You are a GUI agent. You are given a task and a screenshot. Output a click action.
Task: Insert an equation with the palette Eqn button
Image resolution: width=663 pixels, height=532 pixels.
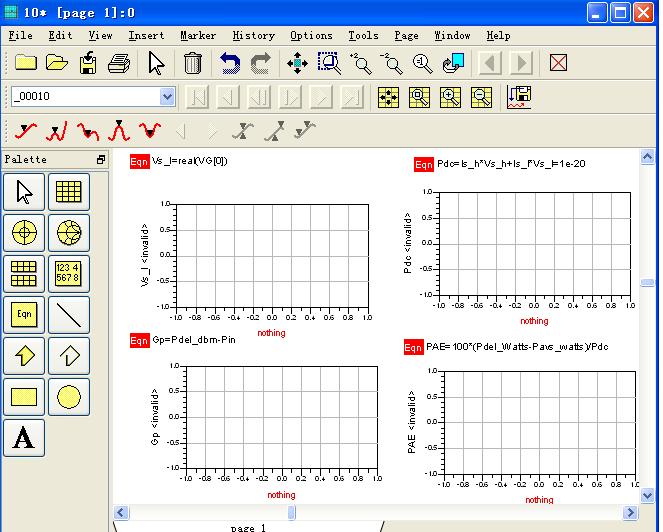24,315
